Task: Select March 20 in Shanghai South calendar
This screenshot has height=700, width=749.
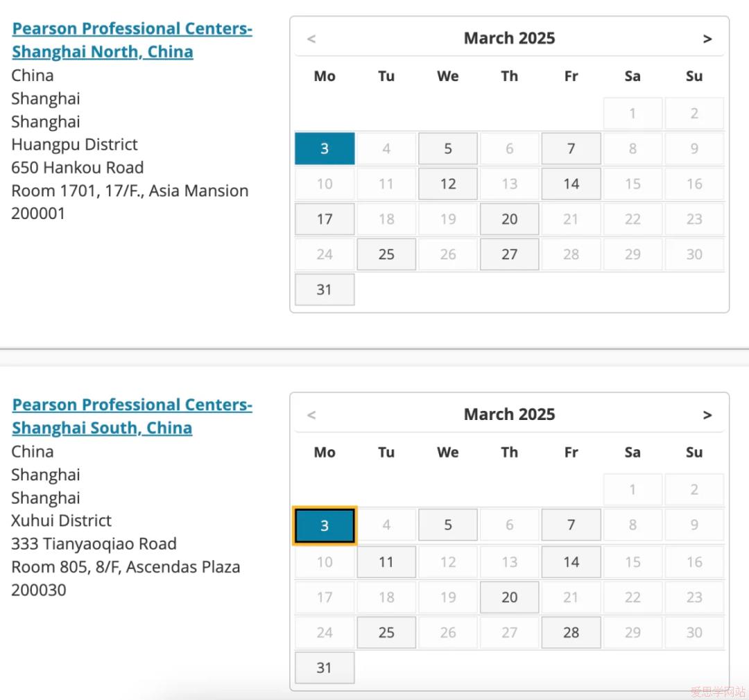Action: [x=510, y=597]
